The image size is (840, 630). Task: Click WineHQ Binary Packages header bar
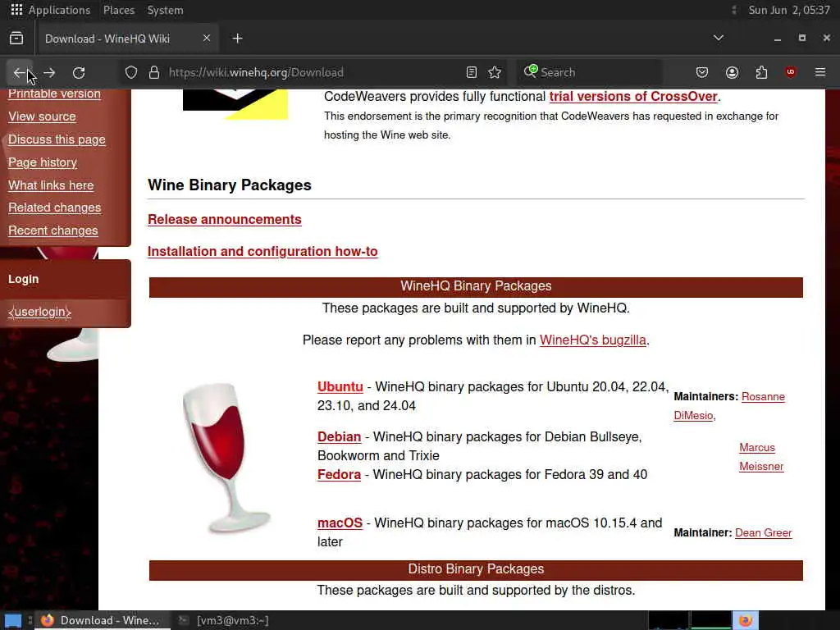(x=476, y=286)
